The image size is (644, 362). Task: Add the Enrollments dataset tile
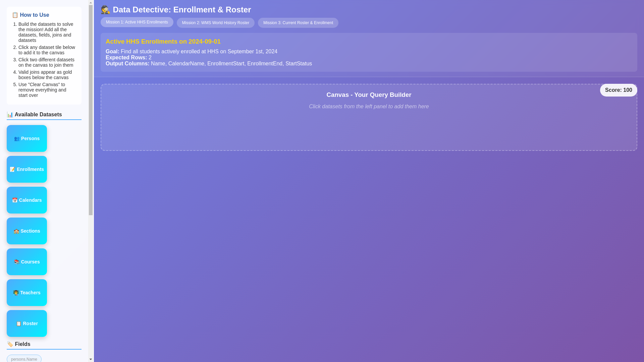pyautogui.click(x=27, y=169)
